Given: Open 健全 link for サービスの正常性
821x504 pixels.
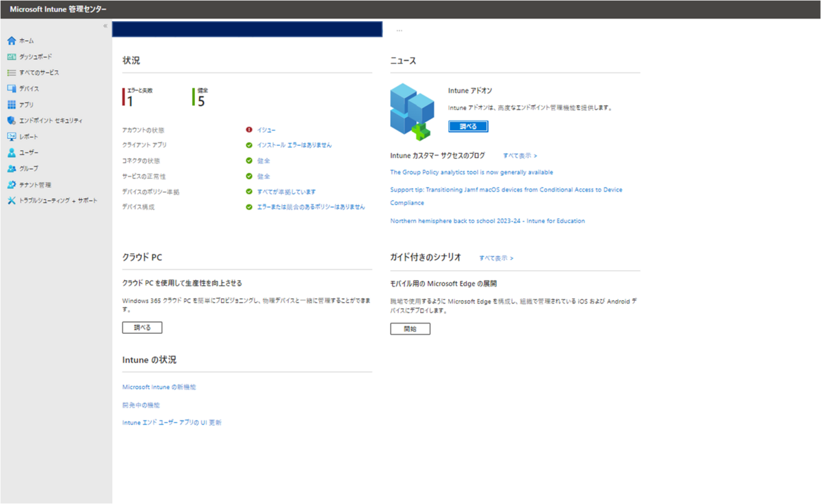Looking at the screenshot, I should tap(263, 176).
